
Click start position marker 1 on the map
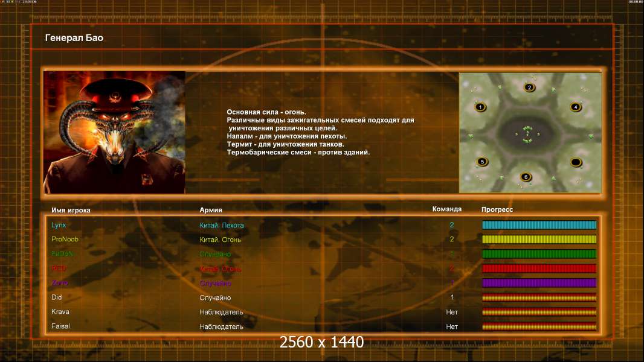click(480, 107)
